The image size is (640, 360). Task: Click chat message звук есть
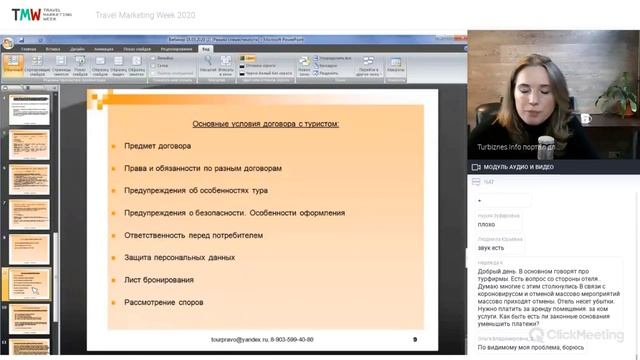pos(491,248)
